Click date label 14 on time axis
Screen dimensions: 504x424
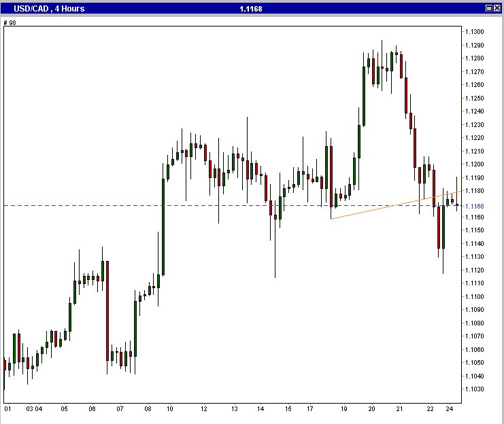point(261,409)
